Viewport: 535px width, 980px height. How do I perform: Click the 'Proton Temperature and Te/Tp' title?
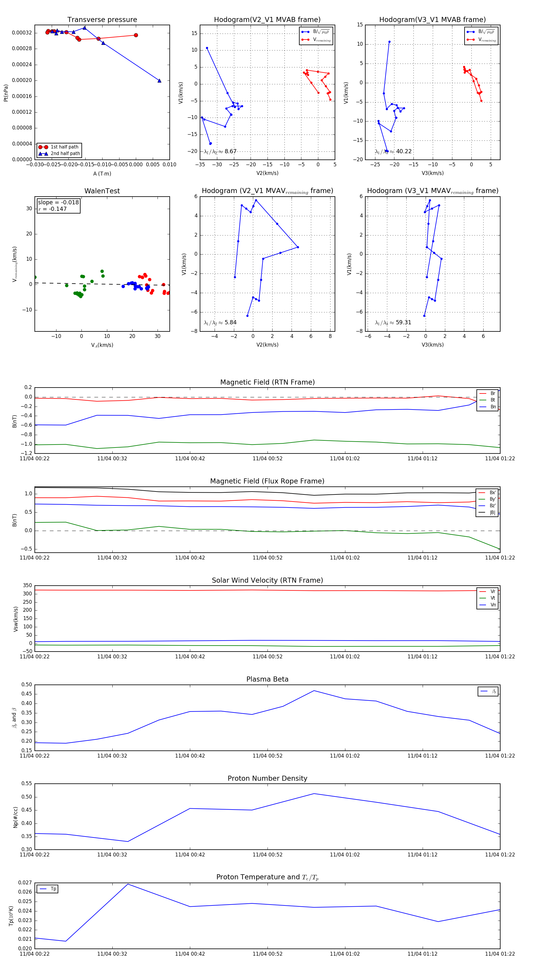point(267,877)
